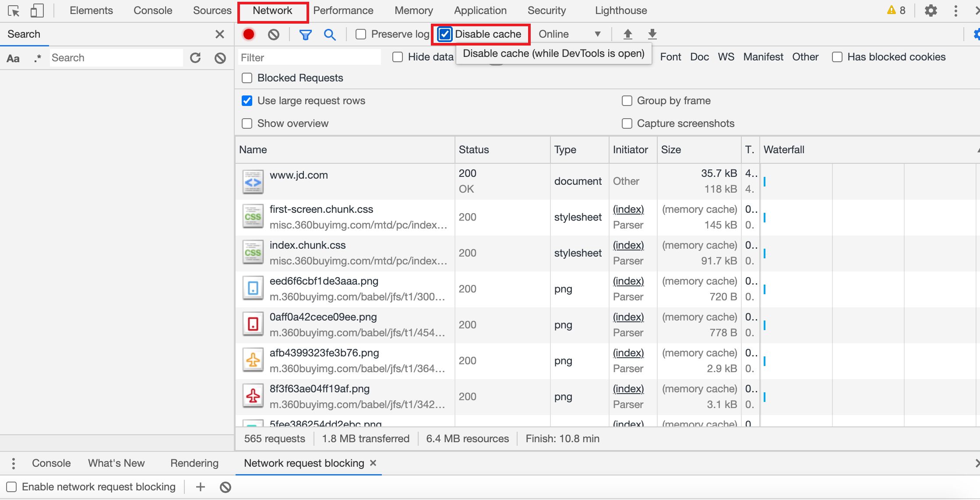
Task: Open DevTools settings gear
Action: [931, 11]
